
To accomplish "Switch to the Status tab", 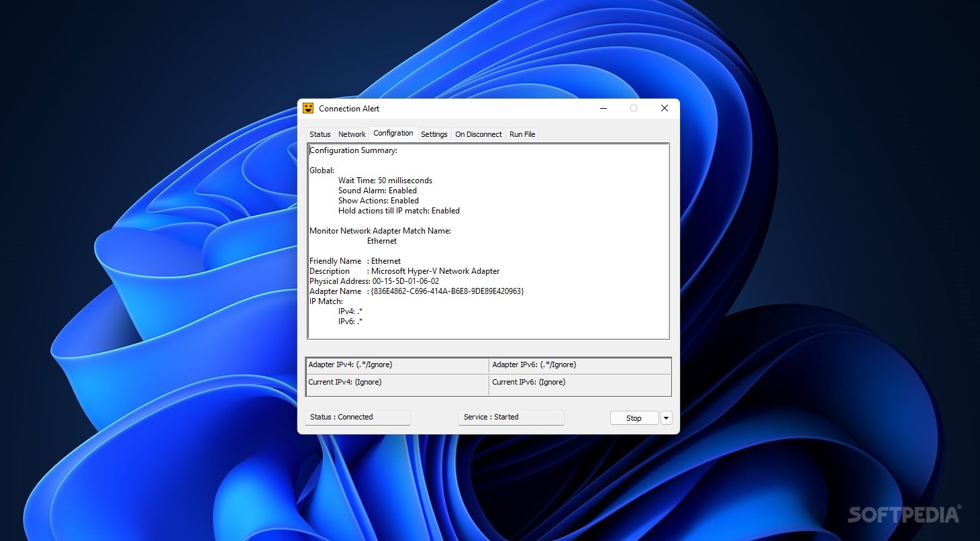I will pos(320,134).
